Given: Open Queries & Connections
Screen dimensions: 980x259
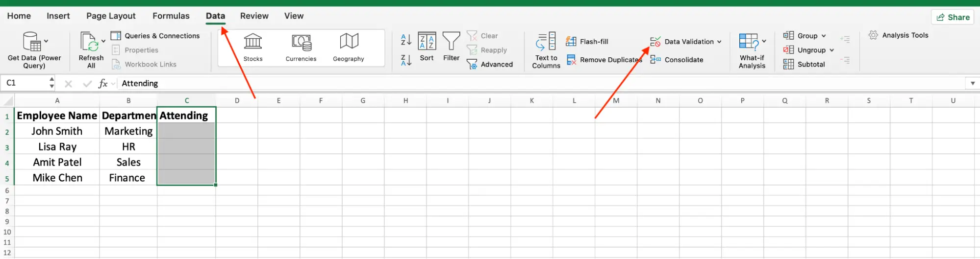Looking at the screenshot, I should click(x=155, y=36).
